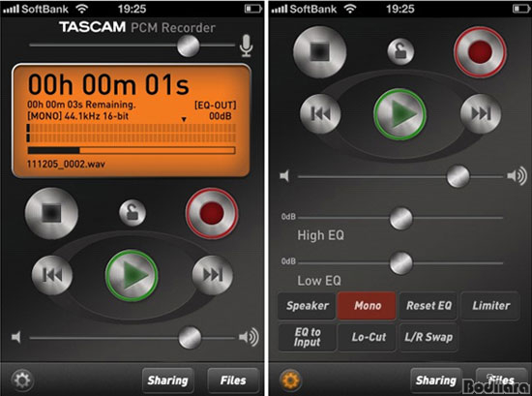This screenshot has width=532, height=396.
Task: Tap the loud speaker icon, left screen
Action: pyautogui.click(x=249, y=337)
